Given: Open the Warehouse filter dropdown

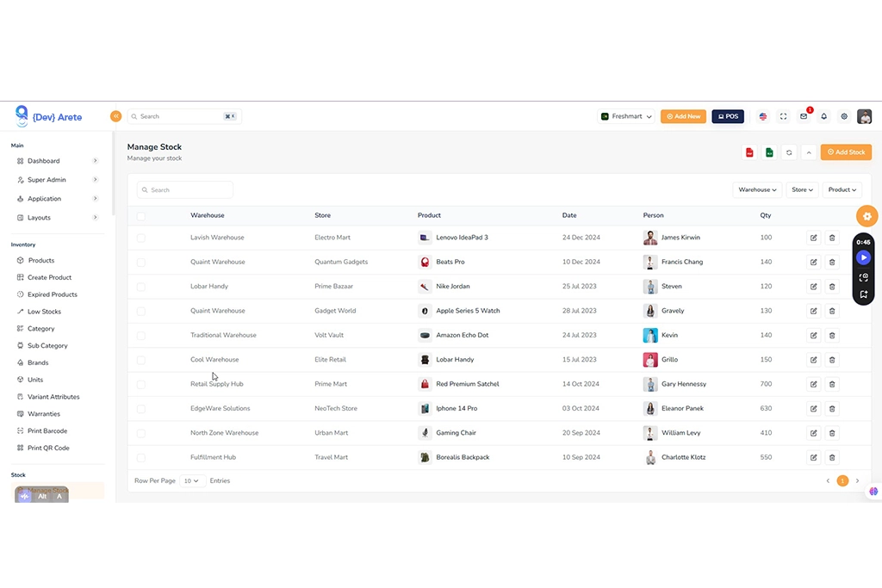Looking at the screenshot, I should (757, 190).
